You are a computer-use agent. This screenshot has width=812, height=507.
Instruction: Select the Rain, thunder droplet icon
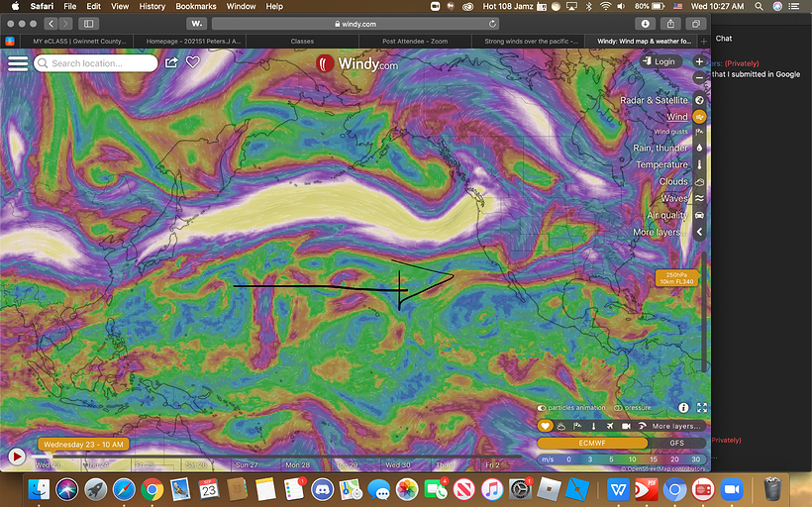pyautogui.click(x=699, y=148)
